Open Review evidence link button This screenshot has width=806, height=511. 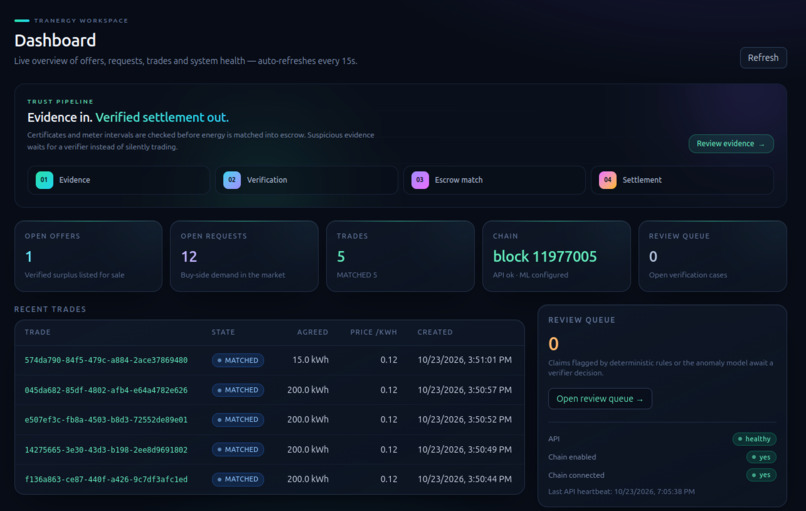pos(730,143)
